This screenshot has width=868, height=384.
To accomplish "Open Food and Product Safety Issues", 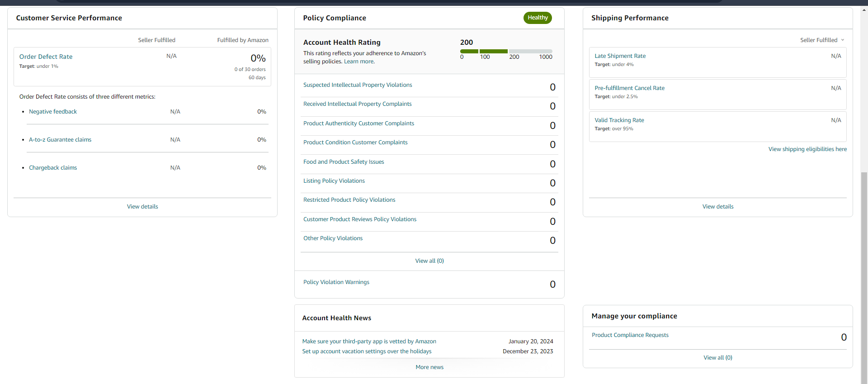I will [x=344, y=162].
